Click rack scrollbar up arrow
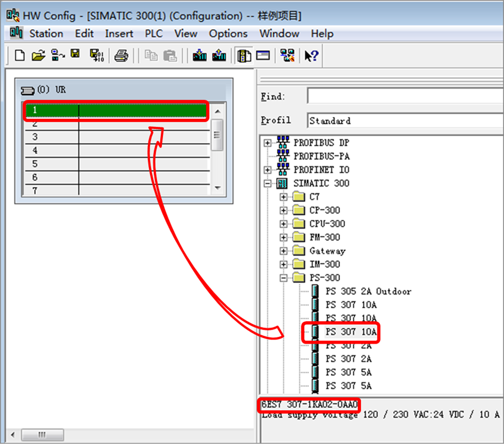The image size is (504, 444). [x=218, y=112]
